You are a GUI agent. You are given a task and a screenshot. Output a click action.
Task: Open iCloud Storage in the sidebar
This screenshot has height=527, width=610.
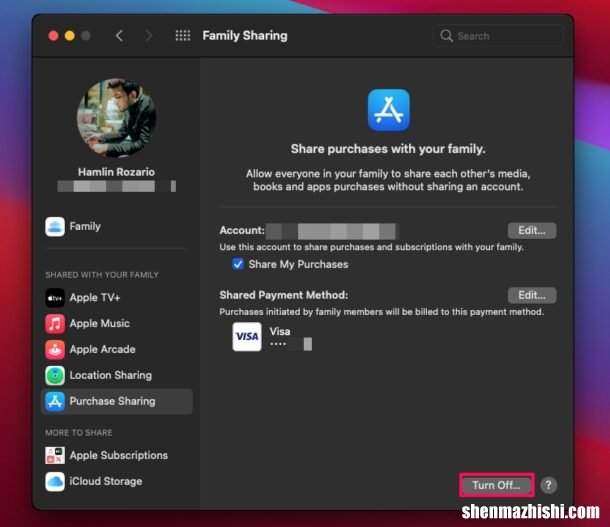[116, 481]
